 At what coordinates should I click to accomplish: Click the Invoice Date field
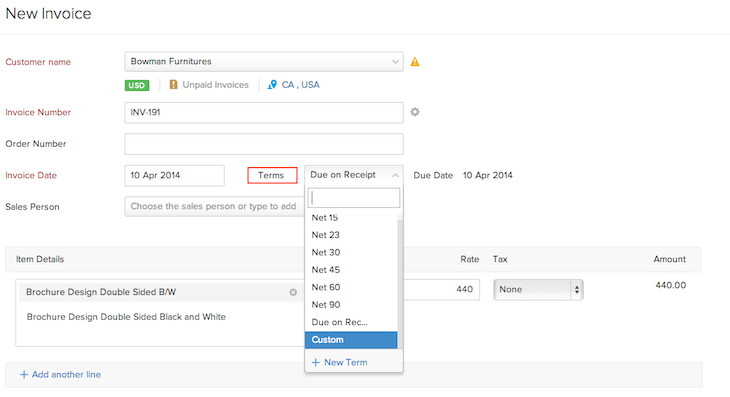click(175, 175)
